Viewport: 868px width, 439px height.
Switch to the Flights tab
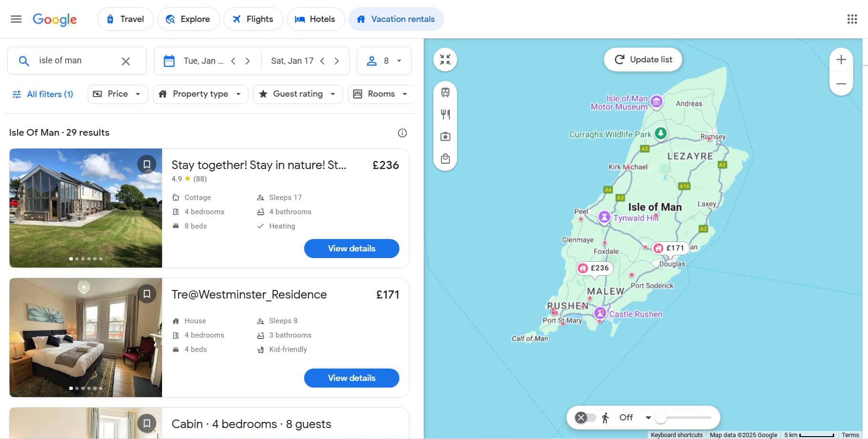click(253, 19)
